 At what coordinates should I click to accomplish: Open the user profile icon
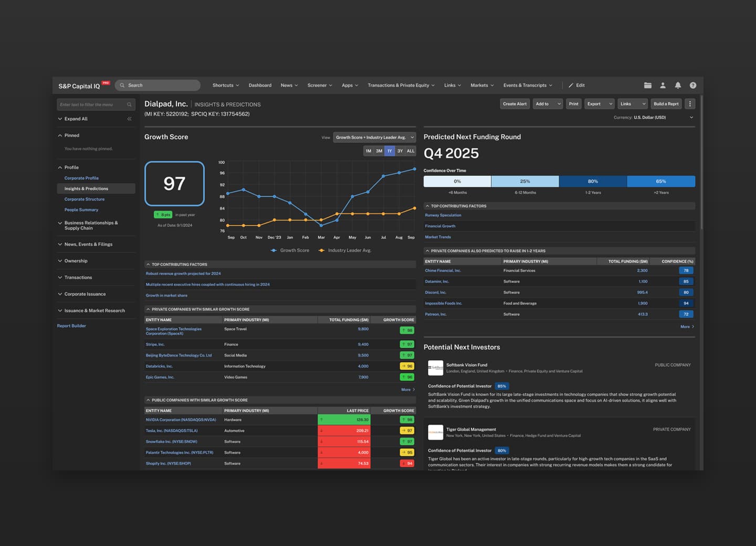(663, 85)
